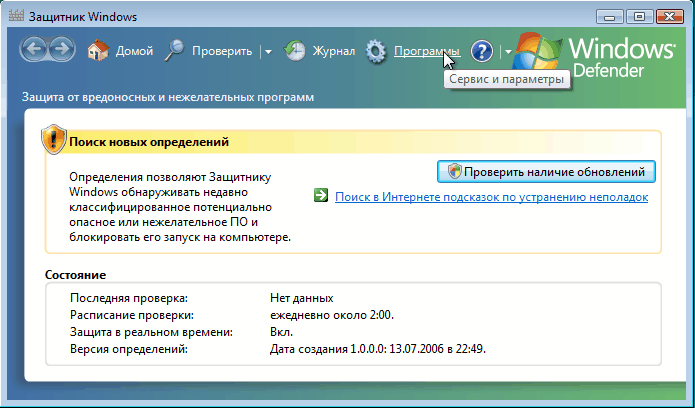
Task: Start a scan with Проверить
Action: (222, 51)
